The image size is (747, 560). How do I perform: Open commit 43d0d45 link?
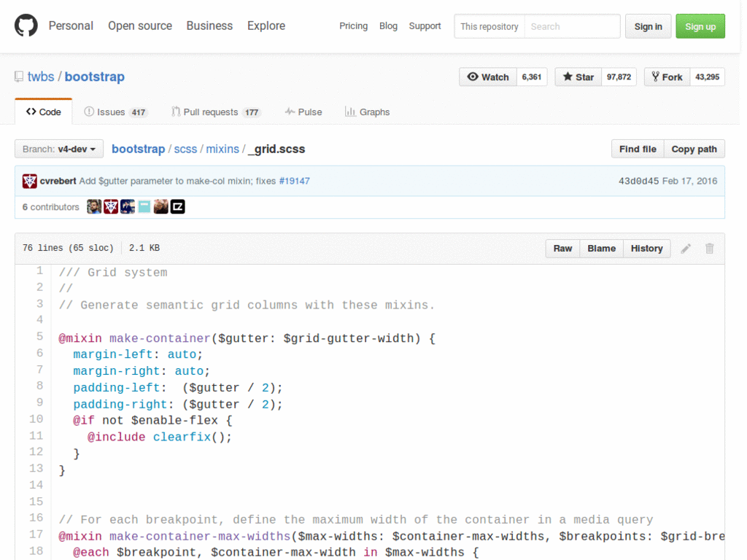(639, 181)
